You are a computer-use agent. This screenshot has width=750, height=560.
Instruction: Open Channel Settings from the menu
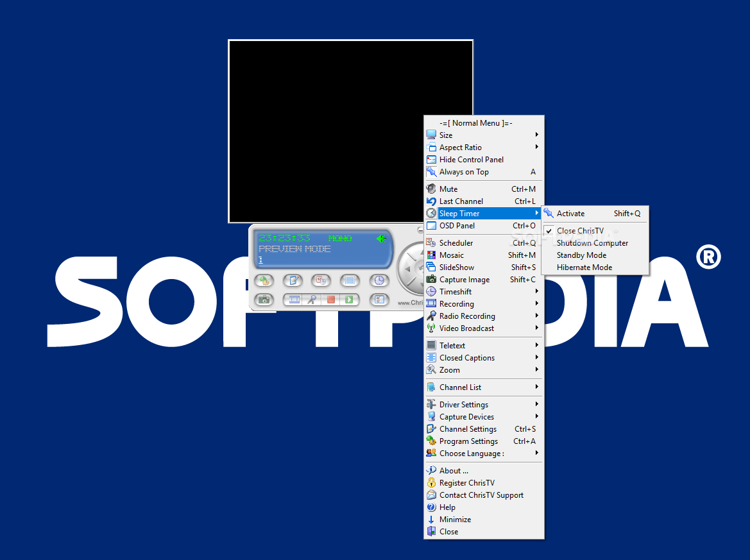(x=484, y=429)
